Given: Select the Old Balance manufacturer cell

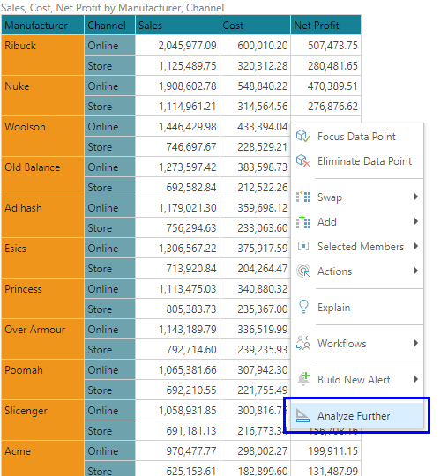Looking at the screenshot, I should click(x=42, y=177).
